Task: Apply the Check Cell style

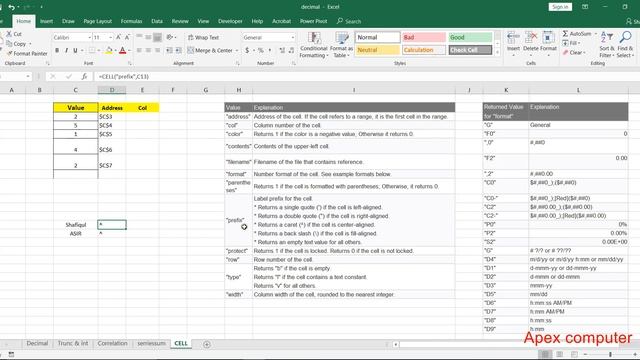Action: (470, 50)
